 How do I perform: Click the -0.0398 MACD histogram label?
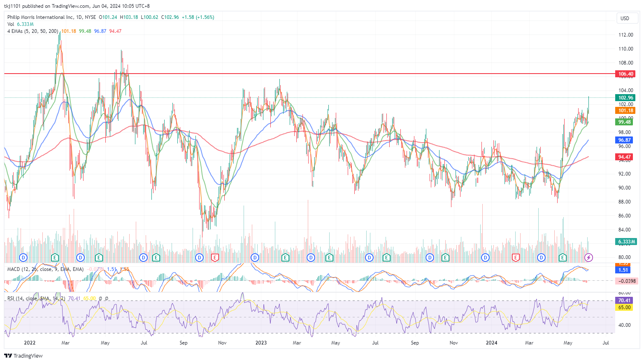(627, 281)
